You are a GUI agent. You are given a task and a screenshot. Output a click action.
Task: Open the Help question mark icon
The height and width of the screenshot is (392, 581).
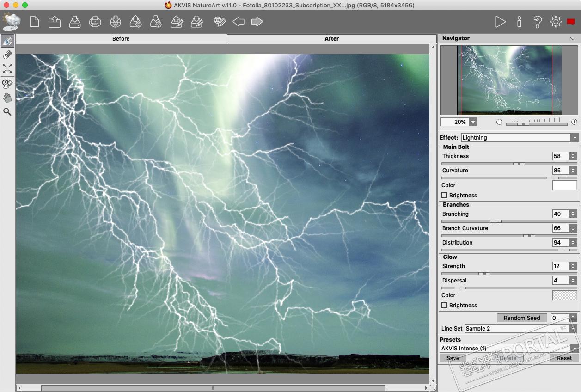pos(537,22)
